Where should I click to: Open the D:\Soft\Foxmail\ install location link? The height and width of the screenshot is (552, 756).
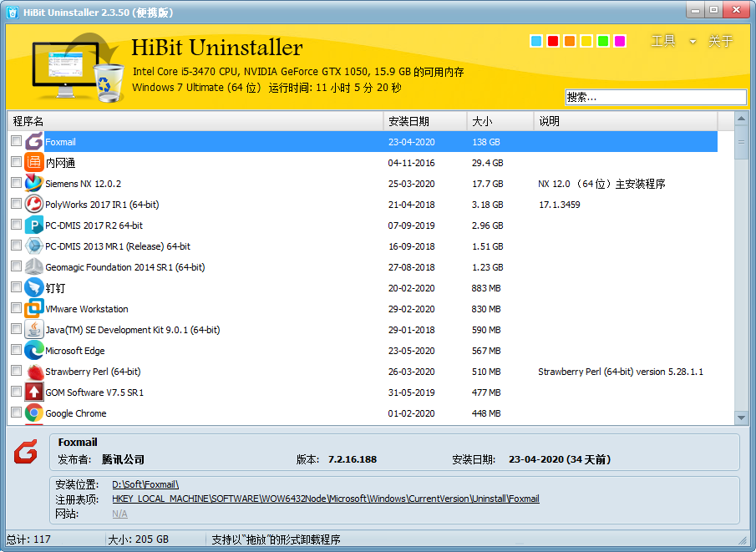point(145,484)
